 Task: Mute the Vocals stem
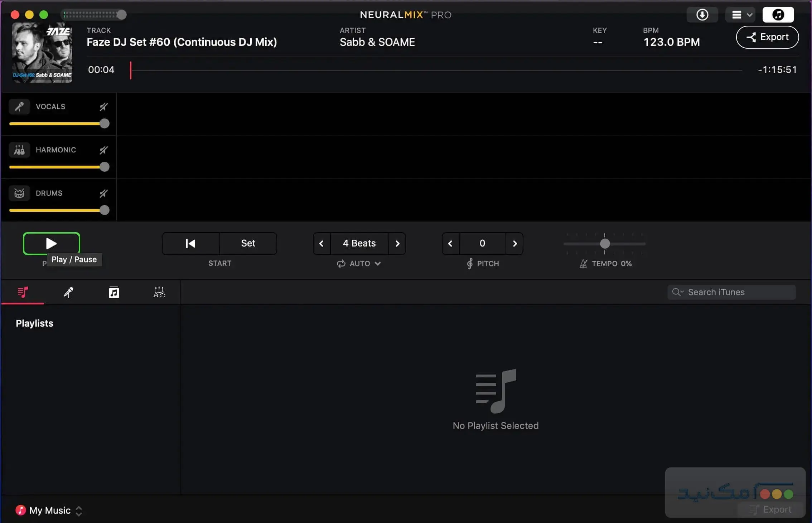pos(103,107)
